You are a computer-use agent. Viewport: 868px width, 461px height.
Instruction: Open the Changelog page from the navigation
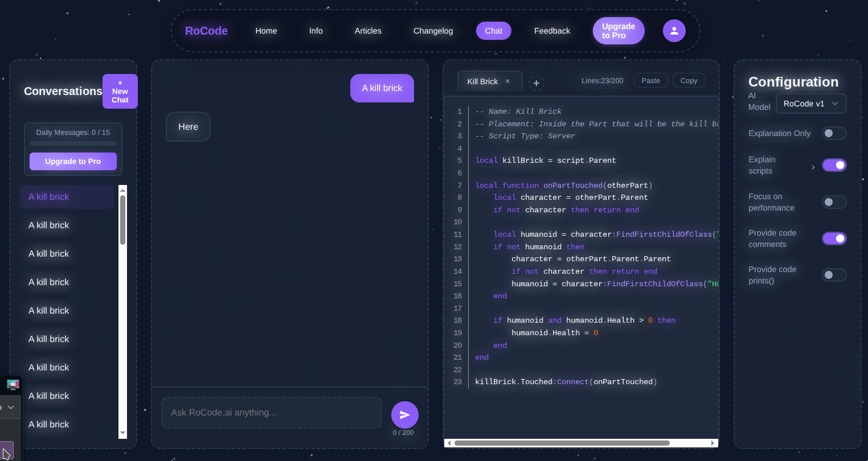pyautogui.click(x=433, y=31)
